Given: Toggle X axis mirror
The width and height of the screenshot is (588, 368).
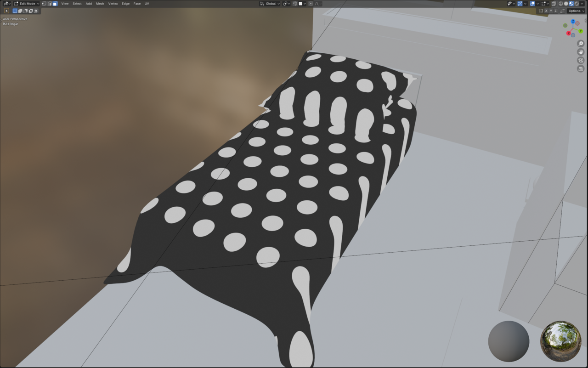Looking at the screenshot, I should (x=546, y=11).
